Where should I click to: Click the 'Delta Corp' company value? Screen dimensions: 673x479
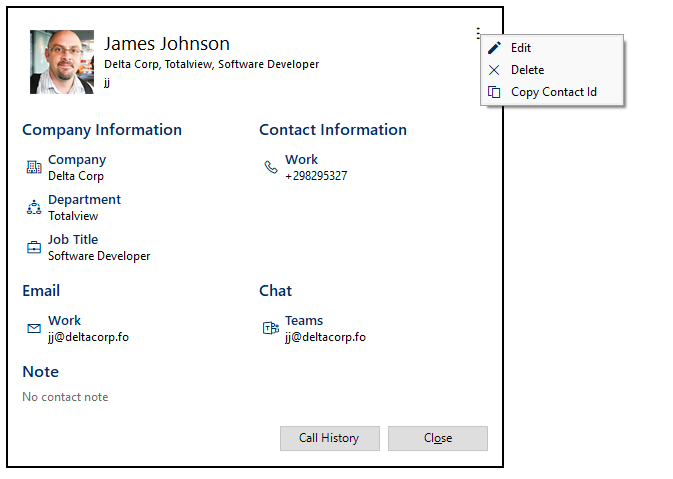tap(76, 176)
